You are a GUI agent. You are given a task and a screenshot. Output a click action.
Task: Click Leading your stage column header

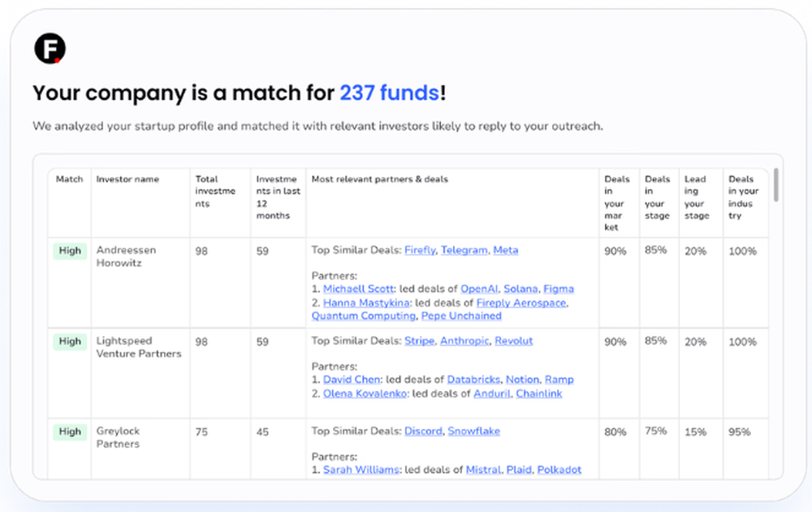[x=697, y=197]
